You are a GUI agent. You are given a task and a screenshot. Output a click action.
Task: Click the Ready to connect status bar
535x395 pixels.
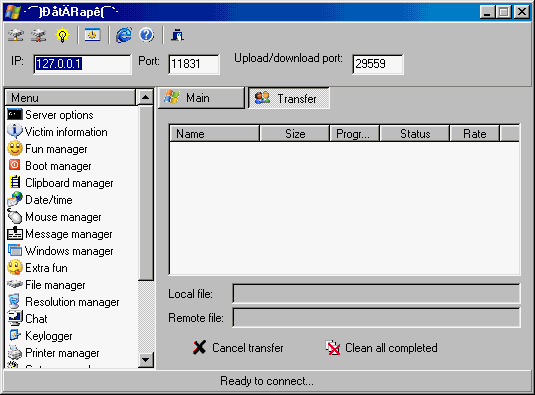267,381
